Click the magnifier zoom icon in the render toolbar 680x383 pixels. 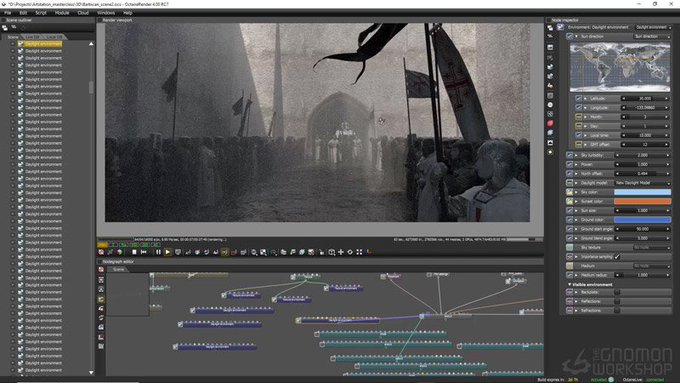pos(254,252)
